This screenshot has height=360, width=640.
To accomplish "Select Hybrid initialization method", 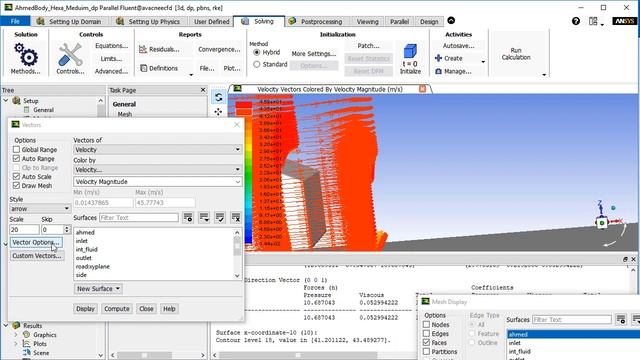I will 257,53.
